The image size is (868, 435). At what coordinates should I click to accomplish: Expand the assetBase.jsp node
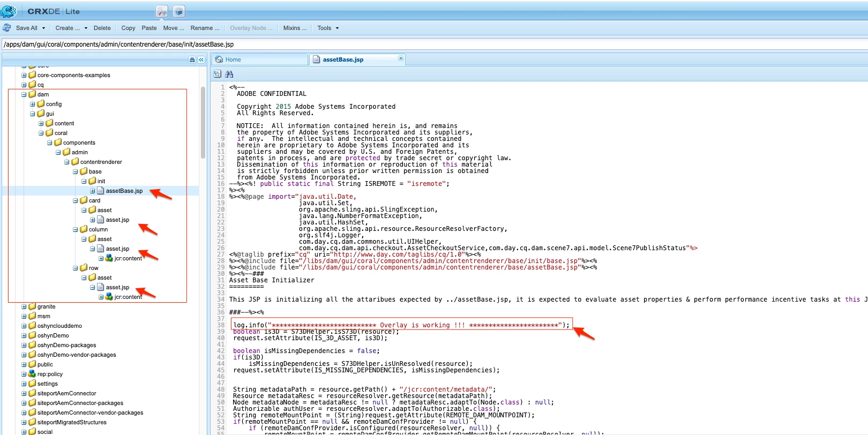pyautogui.click(x=92, y=191)
